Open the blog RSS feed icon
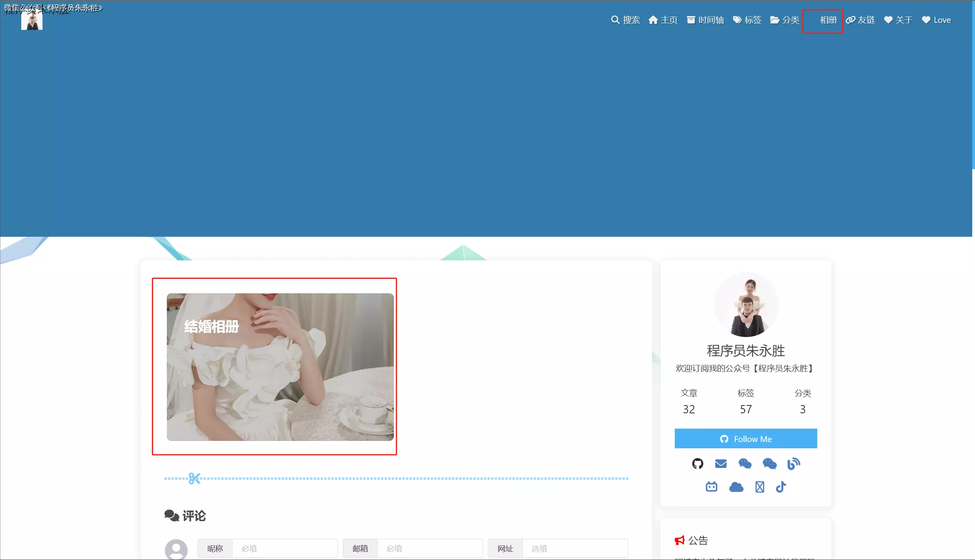This screenshot has width=975, height=560. 793,464
